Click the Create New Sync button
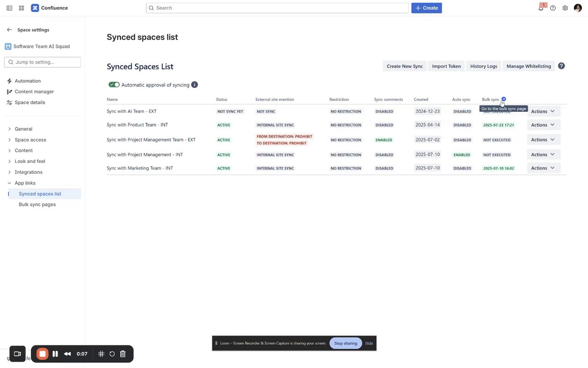The image size is (588, 368). point(404,66)
